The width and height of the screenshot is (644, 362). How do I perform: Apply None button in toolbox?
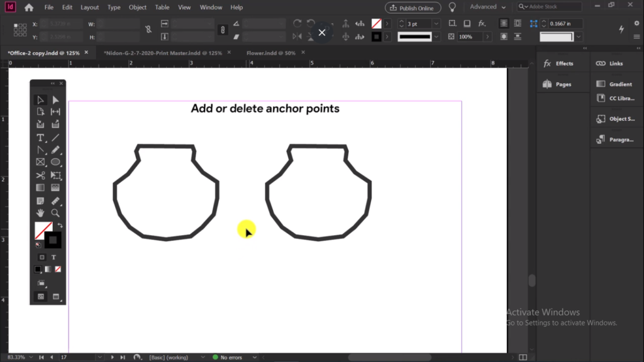coord(58,269)
